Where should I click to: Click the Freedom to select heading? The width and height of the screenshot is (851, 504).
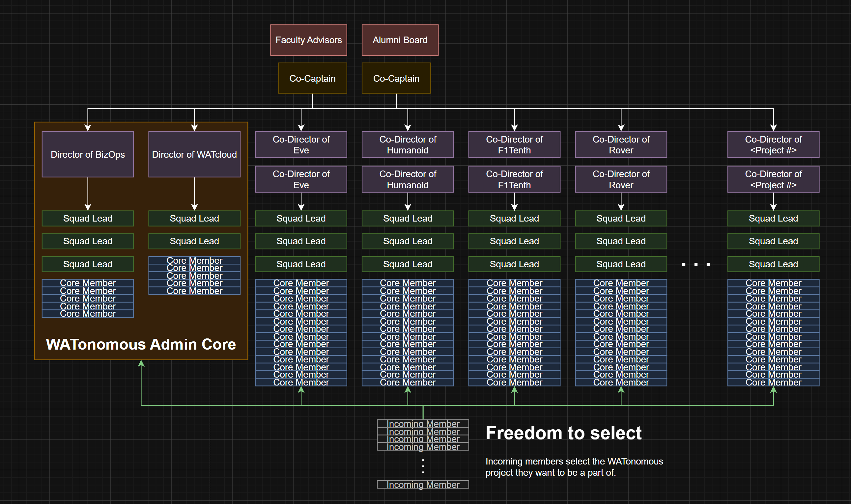[563, 433]
